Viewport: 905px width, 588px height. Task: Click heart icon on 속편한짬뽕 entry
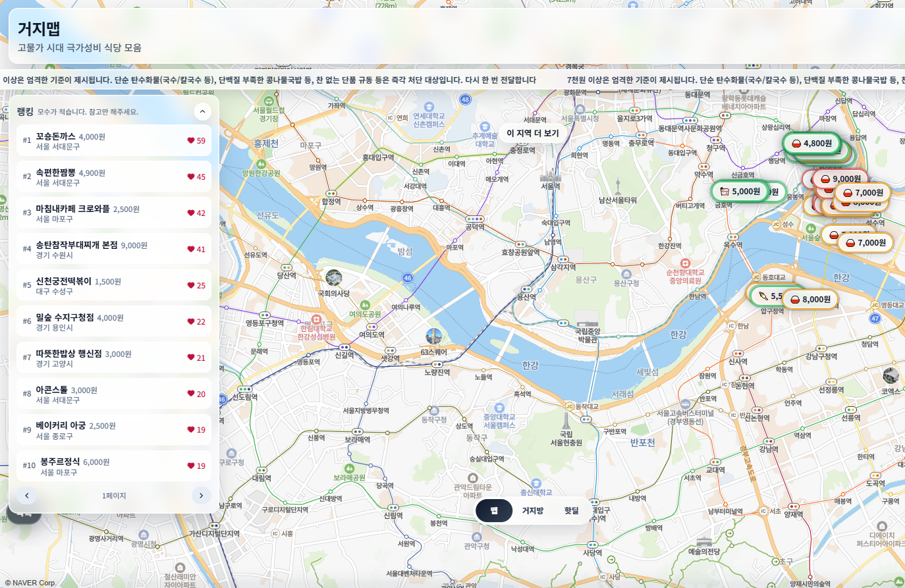(x=191, y=176)
